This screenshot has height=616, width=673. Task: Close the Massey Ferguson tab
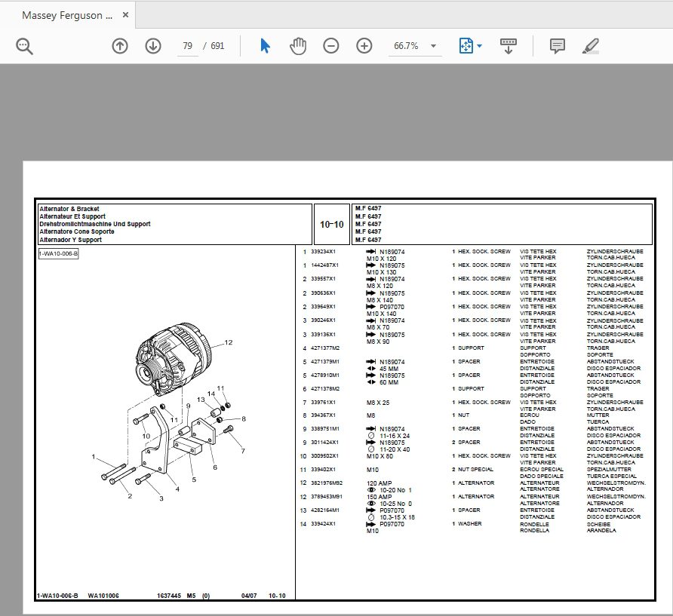pyautogui.click(x=125, y=14)
